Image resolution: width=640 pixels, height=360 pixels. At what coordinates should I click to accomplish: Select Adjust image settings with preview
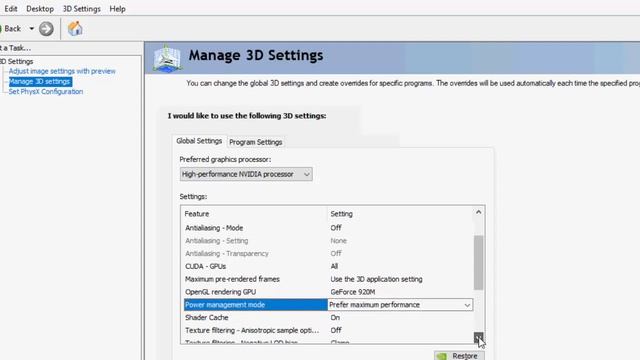(62, 71)
